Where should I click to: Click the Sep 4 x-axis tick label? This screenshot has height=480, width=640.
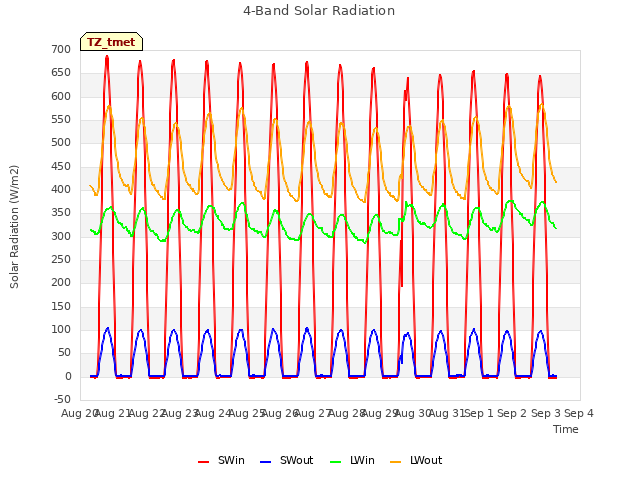[x=579, y=413]
